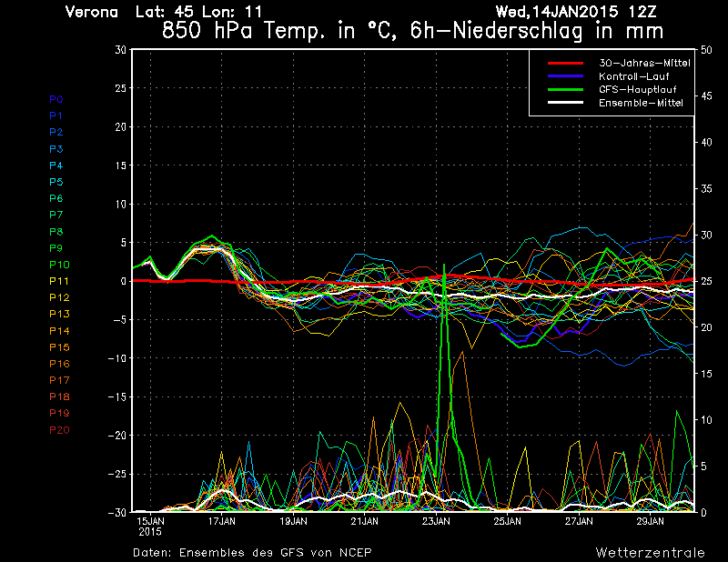
Task: Click the chart title '850 hPa Temp.'
Action: 244,31
